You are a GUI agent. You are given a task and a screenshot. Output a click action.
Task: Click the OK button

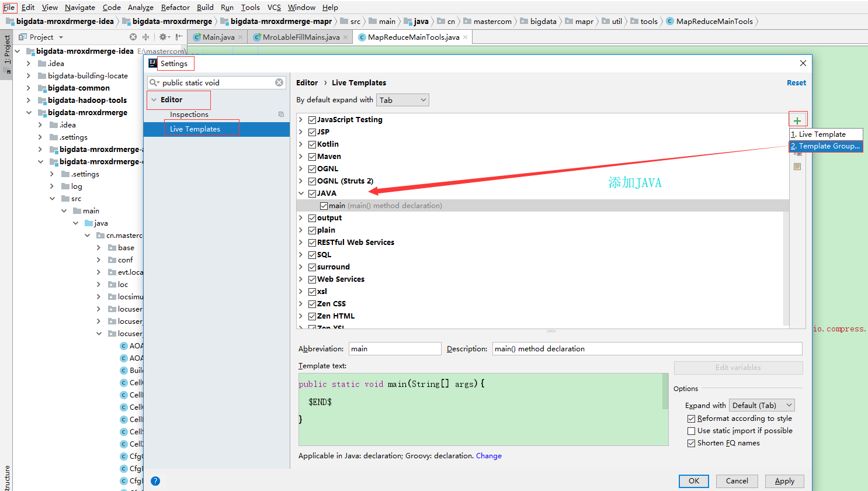point(693,481)
